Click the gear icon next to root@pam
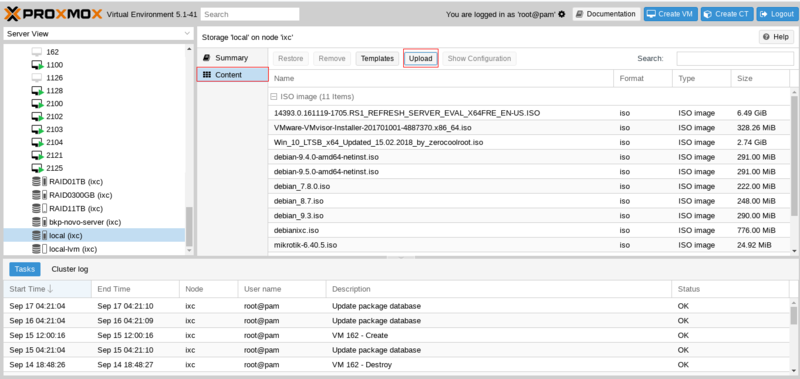This screenshot has height=379, width=800. (562, 14)
